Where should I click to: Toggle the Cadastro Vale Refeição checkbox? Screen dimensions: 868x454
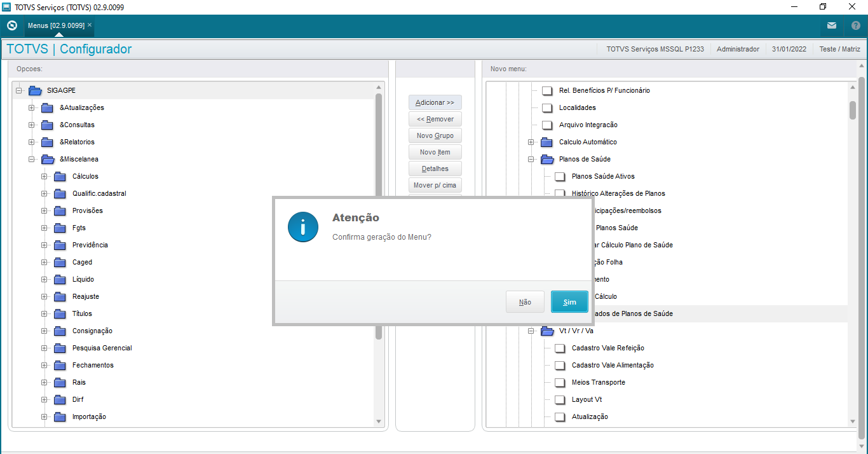560,348
